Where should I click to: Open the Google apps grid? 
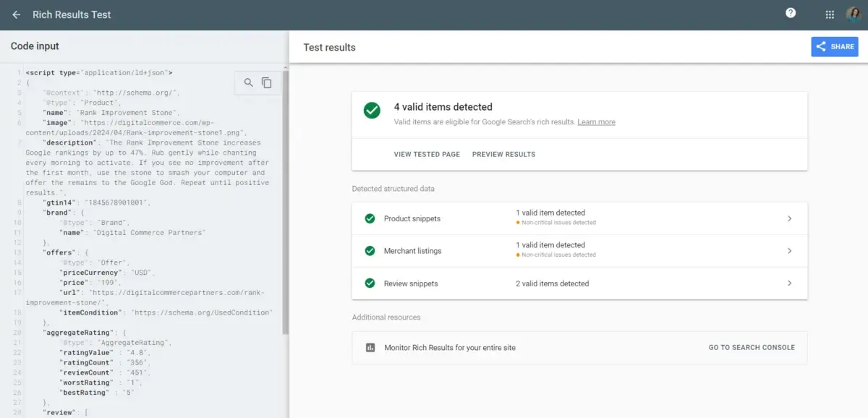[830, 14]
